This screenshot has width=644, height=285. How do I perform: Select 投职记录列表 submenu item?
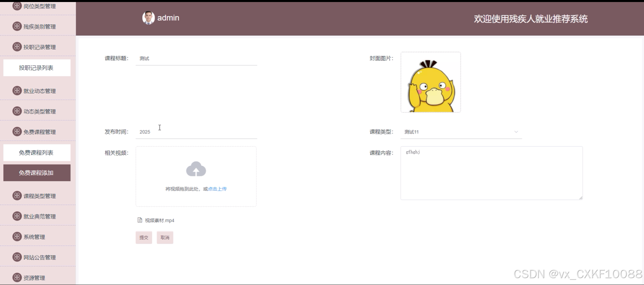click(x=37, y=68)
